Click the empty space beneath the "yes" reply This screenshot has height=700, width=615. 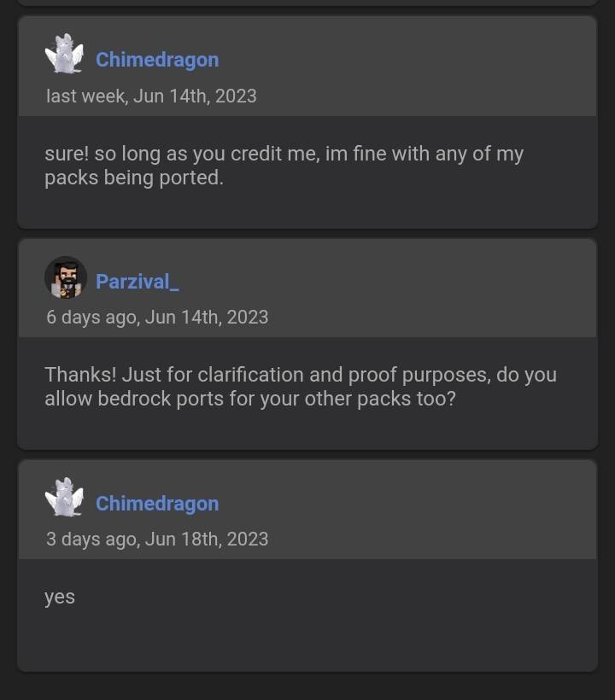click(x=307, y=642)
